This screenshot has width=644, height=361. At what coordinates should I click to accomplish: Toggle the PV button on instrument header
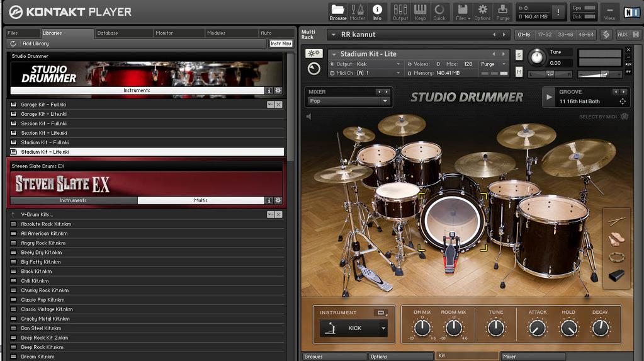click(628, 72)
